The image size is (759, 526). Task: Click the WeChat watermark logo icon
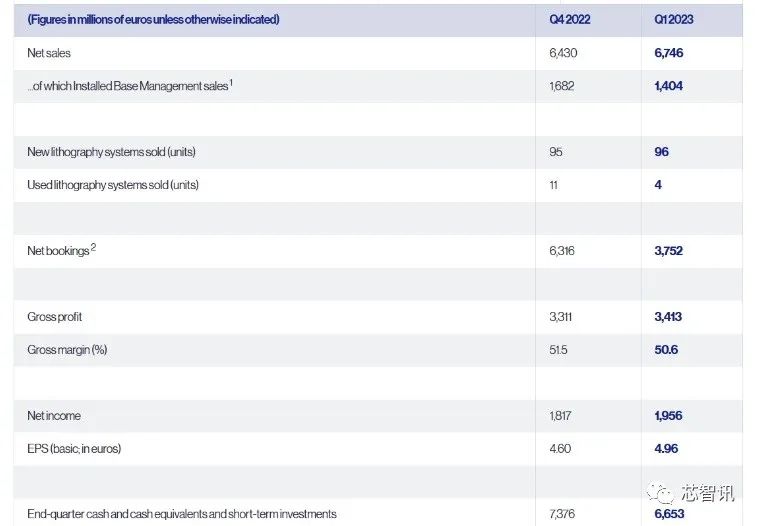coord(660,493)
